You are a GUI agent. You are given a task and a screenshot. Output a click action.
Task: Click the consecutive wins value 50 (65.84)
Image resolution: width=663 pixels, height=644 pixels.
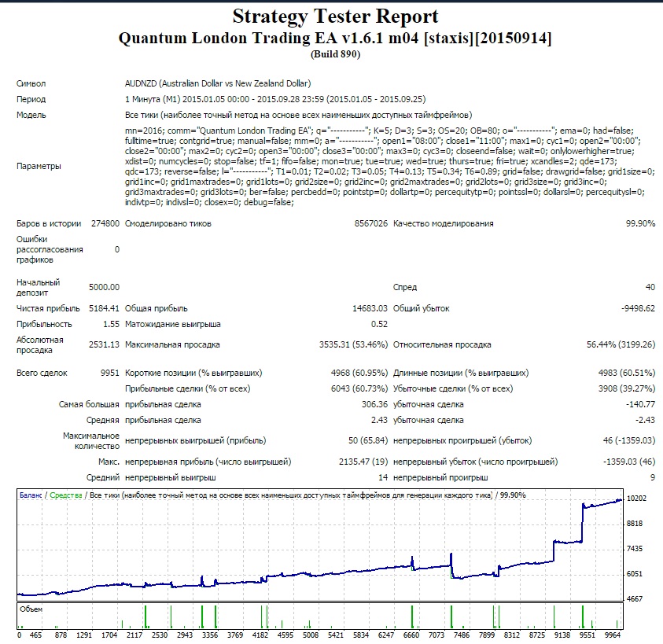(368, 440)
